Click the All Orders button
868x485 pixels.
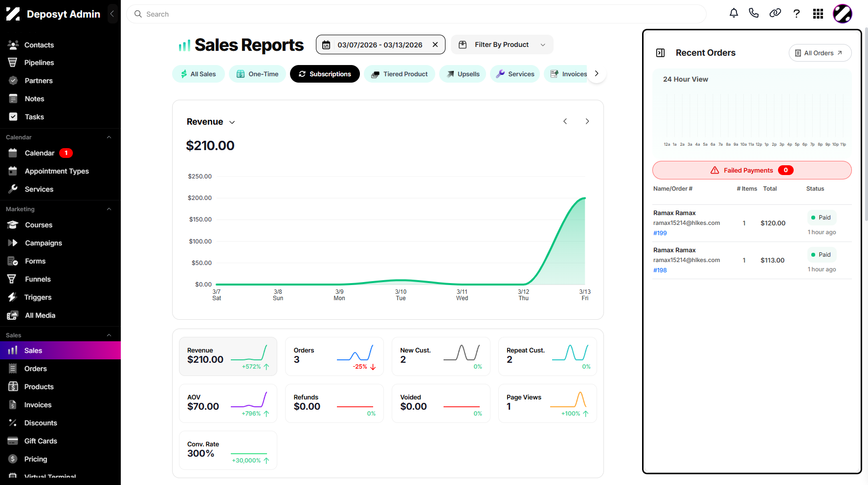click(820, 53)
